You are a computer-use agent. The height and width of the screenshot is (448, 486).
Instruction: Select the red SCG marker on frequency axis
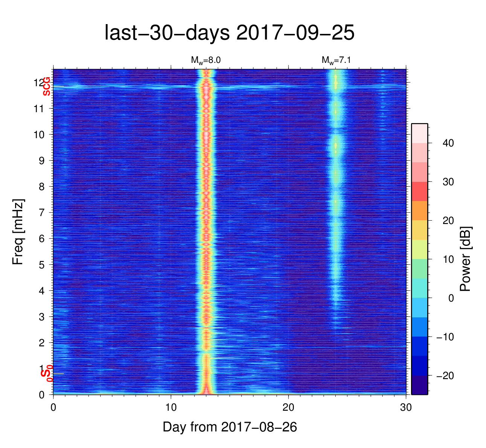click(x=47, y=87)
